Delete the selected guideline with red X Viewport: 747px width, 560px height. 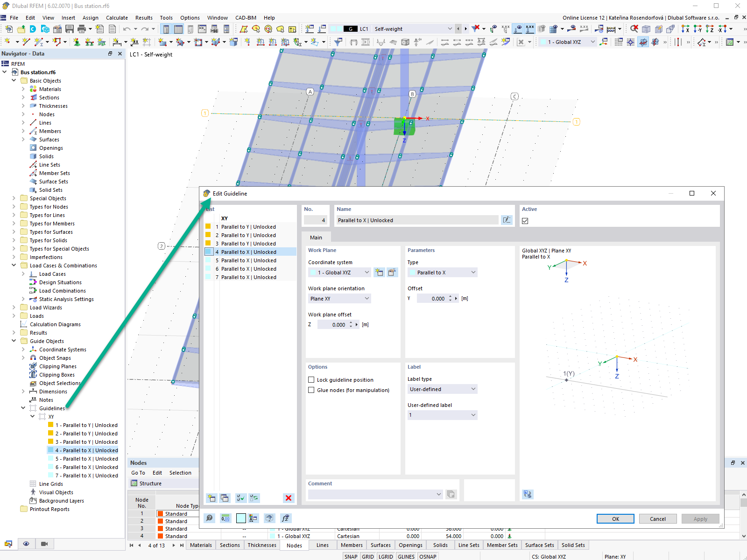click(289, 498)
